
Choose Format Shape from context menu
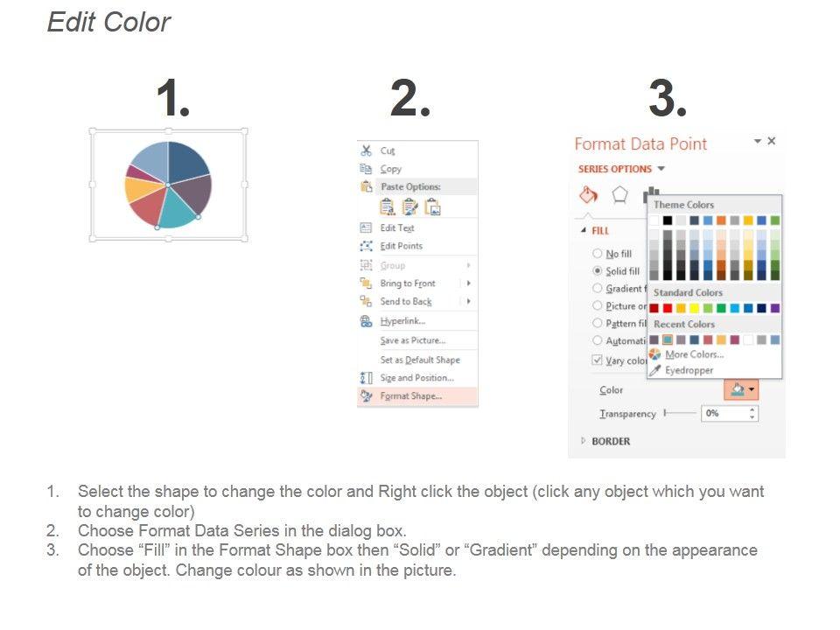410,396
